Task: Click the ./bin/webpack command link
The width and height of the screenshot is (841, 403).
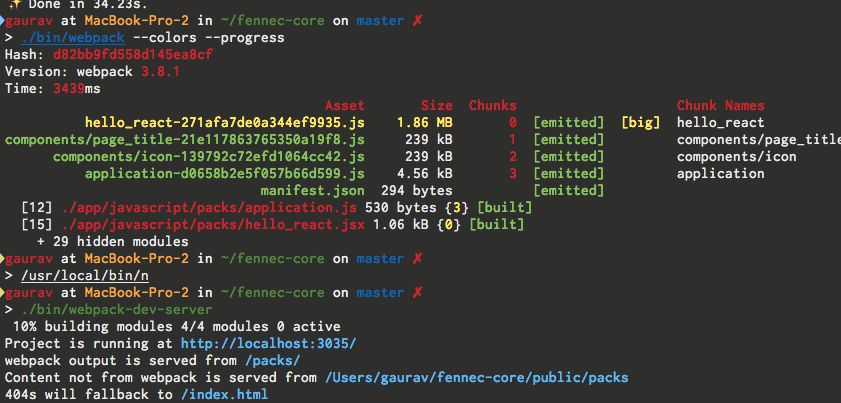Action: pos(73,38)
